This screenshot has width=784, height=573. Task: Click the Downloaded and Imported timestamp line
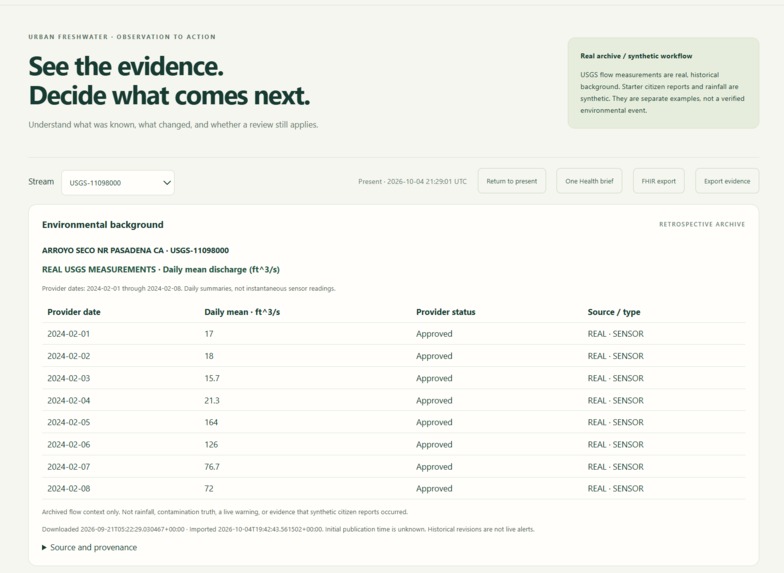[288, 529]
